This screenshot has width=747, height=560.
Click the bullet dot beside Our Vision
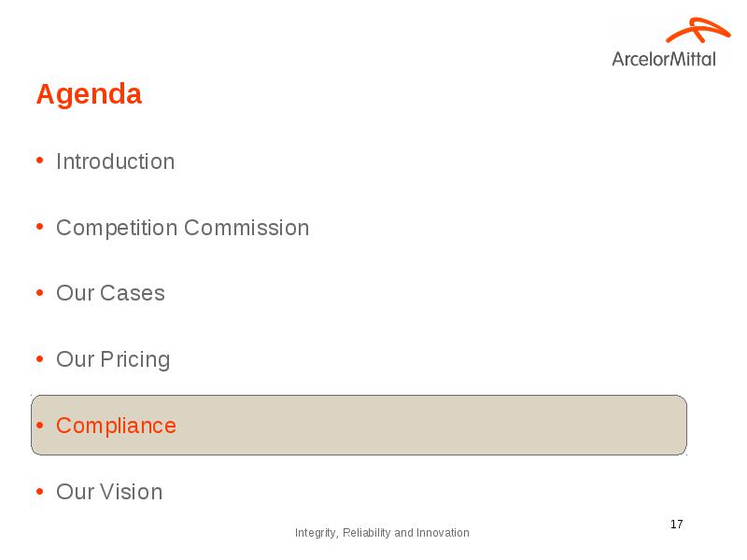[x=39, y=492]
